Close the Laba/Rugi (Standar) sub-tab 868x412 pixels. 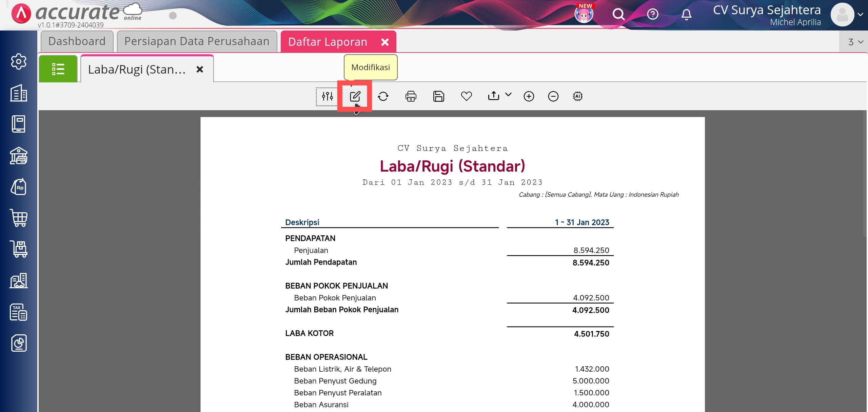200,70
